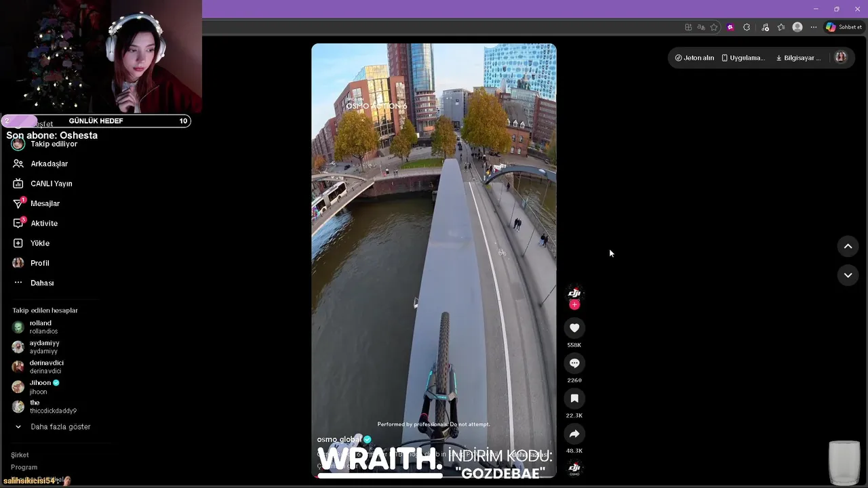
Task: Click the Uygulama button
Action: click(743, 58)
